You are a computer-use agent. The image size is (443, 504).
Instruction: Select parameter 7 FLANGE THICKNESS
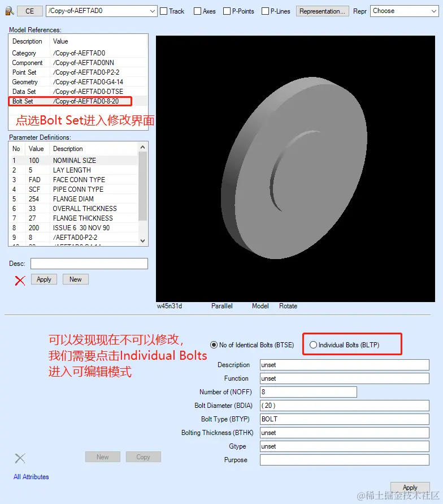(74, 218)
